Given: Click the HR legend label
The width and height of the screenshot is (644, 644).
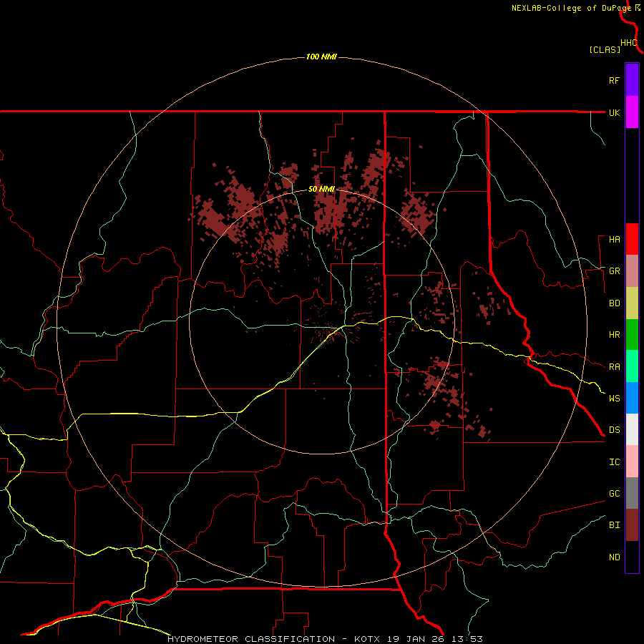Looking at the screenshot, I should point(614,335).
